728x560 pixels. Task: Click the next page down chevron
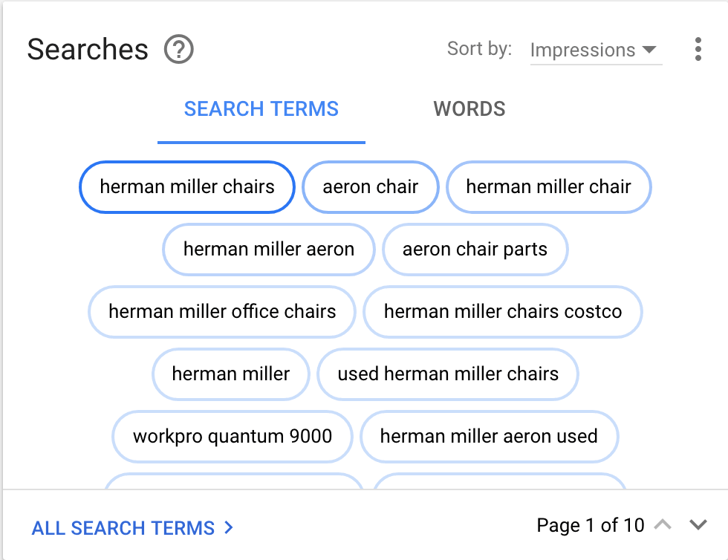(697, 523)
